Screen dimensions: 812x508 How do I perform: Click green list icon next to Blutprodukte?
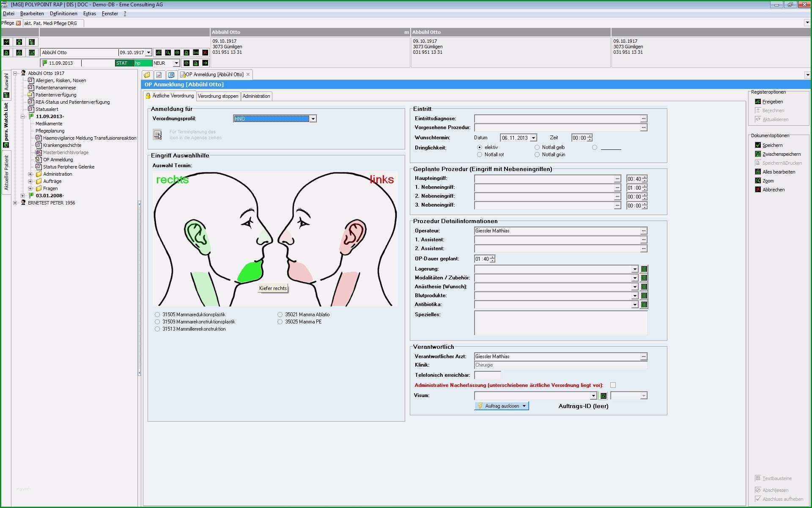pos(644,296)
